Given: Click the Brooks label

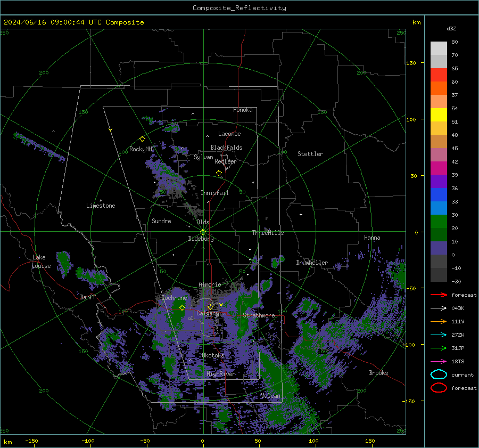Looking at the screenshot, I should point(378,373).
